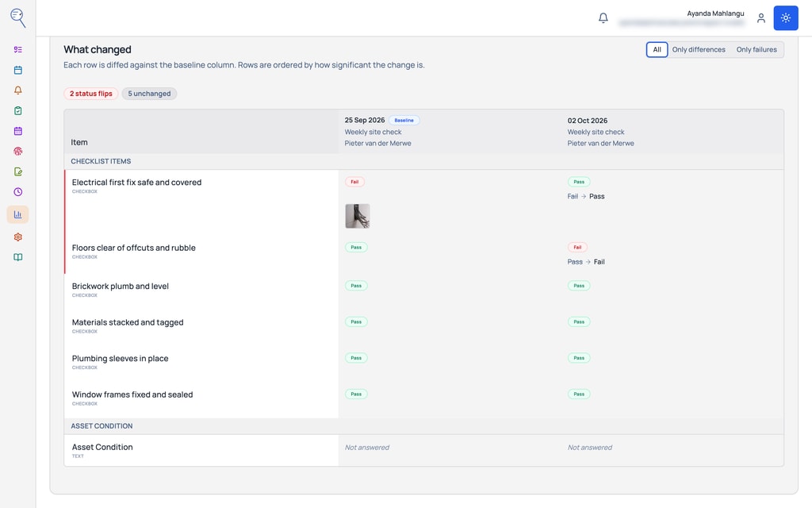Open the teal open-book sidebar icon
This screenshot has height=508, width=812.
pyautogui.click(x=18, y=257)
